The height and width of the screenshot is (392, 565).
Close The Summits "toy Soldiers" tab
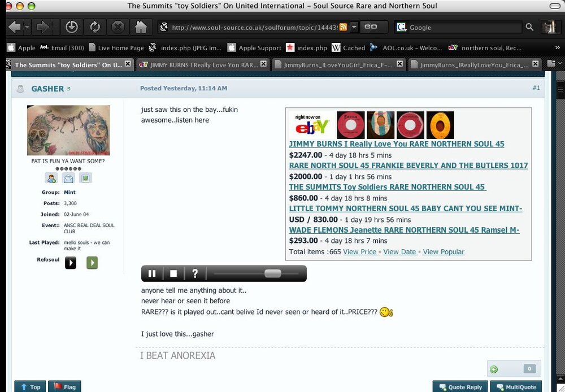click(x=128, y=64)
